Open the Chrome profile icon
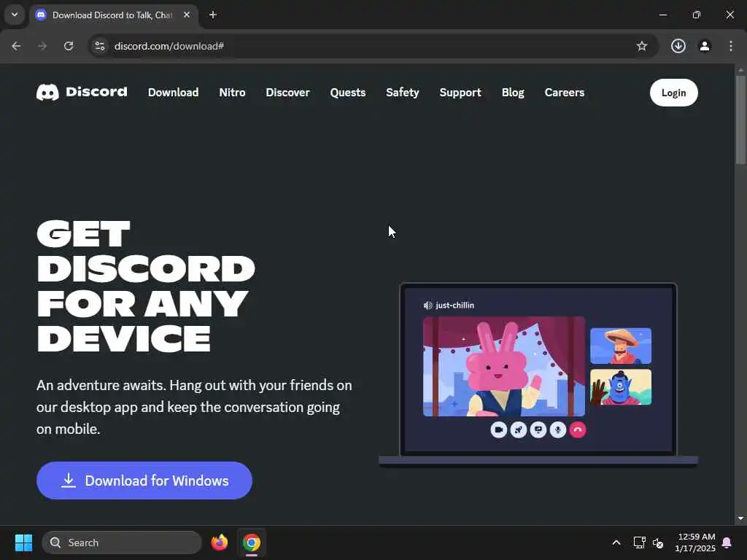Screen dimensions: 747x560 coord(705,46)
